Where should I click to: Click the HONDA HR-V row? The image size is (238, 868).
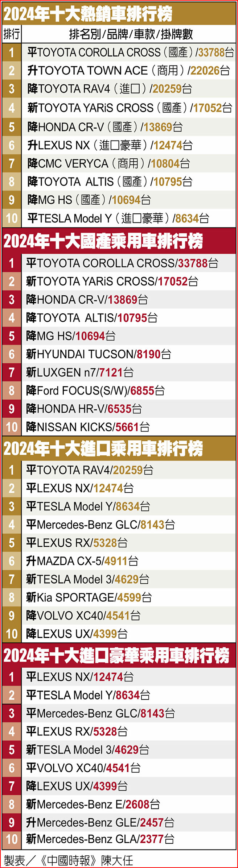tap(84, 409)
